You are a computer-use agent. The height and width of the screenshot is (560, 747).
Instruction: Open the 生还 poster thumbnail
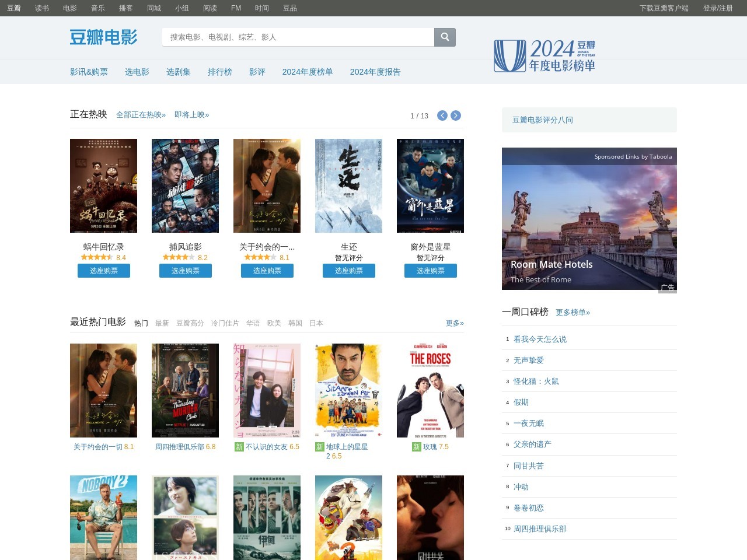(348, 185)
